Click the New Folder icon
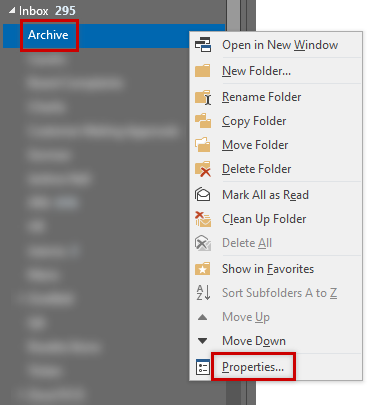 pos(203,71)
